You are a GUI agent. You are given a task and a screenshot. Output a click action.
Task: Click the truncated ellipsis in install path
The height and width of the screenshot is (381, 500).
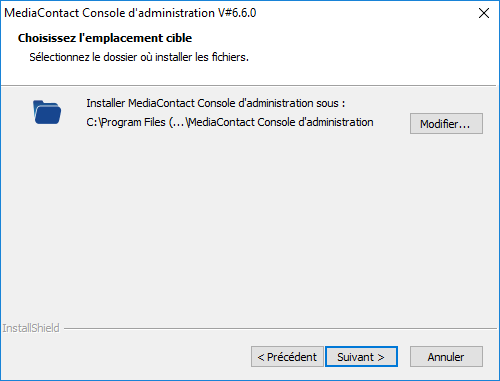pyautogui.click(x=178, y=122)
